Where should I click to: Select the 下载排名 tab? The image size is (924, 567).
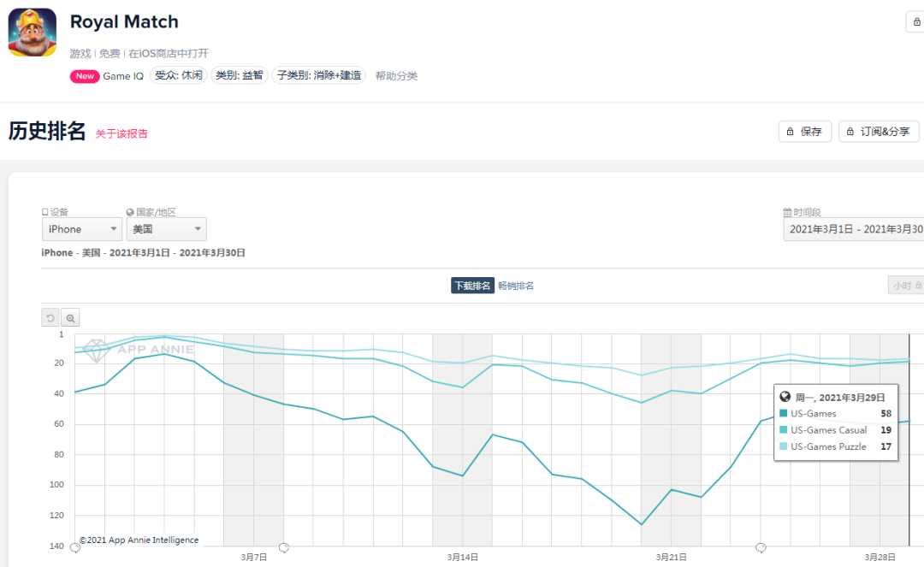472,286
